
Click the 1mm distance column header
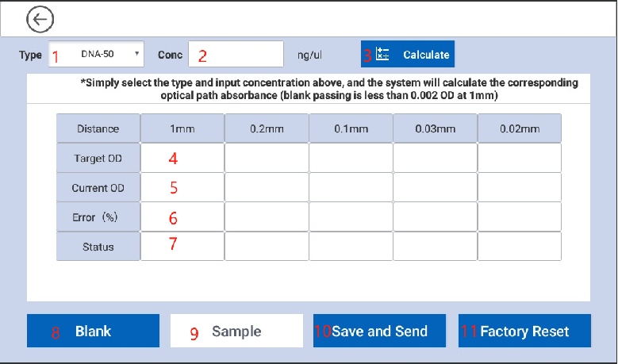182,128
